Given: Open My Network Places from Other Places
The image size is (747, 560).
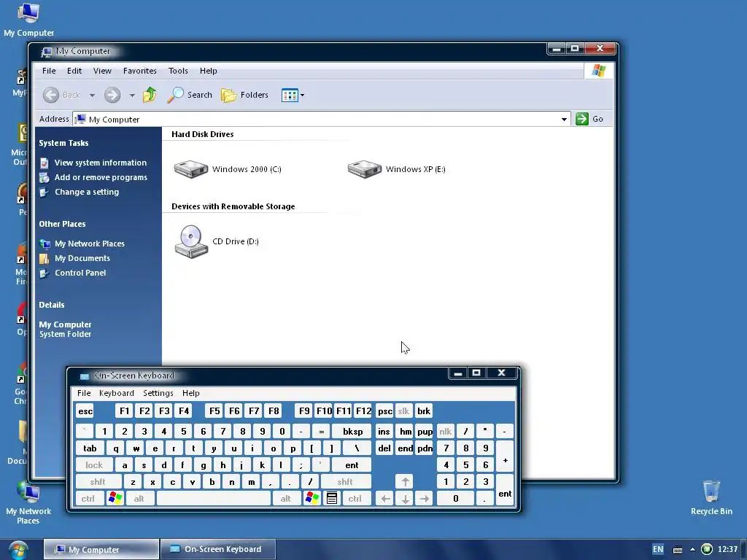Looking at the screenshot, I should point(90,244).
